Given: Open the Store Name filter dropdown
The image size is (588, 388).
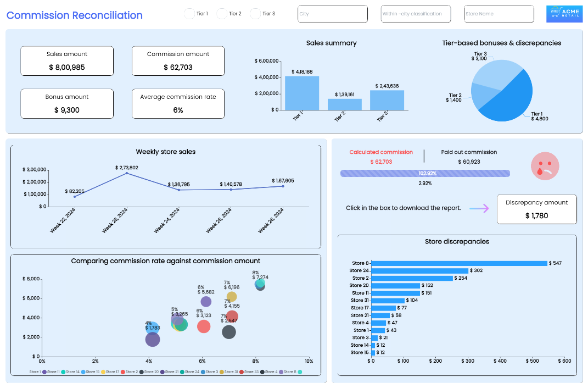Looking at the screenshot, I should 499,14.
